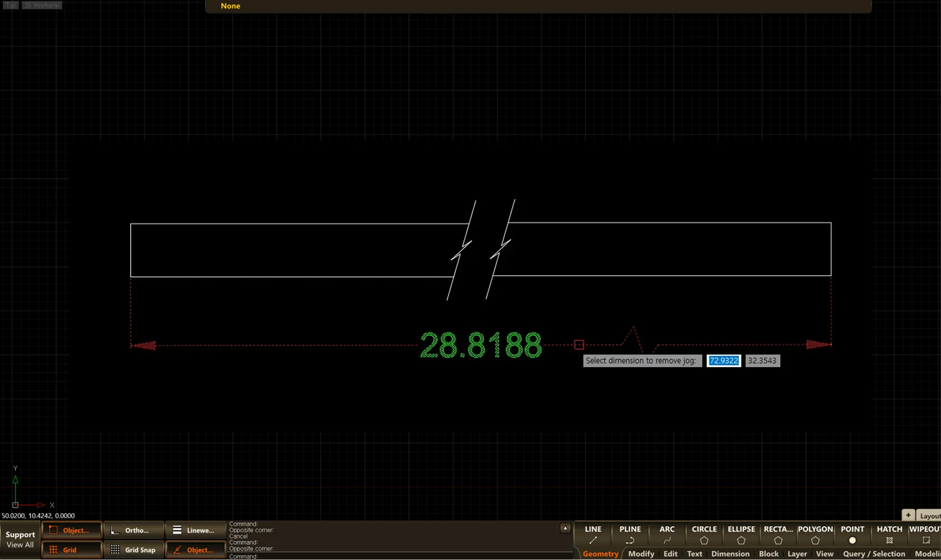Image resolution: width=941 pixels, height=560 pixels.
Task: Switch to the Dimension tab
Action: pos(730,553)
